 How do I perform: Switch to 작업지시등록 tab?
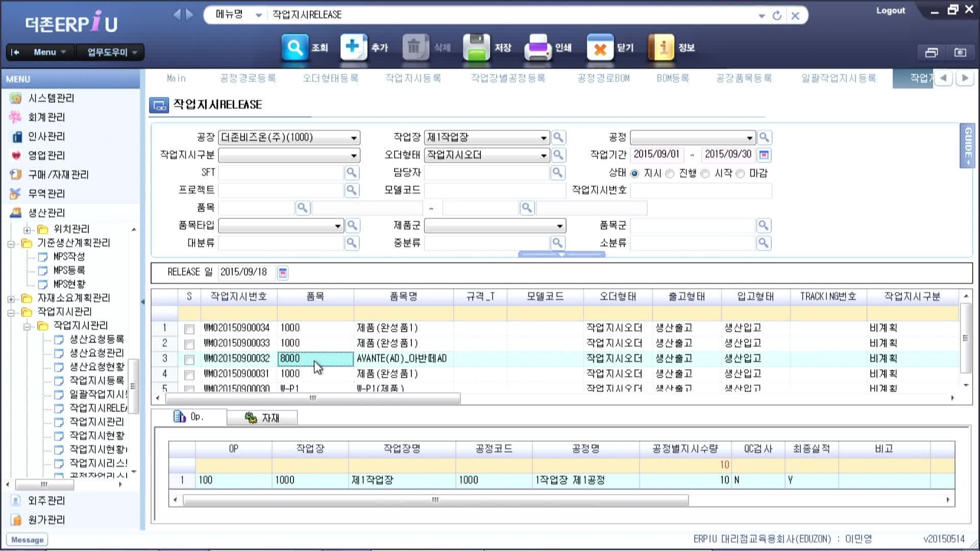pos(413,78)
